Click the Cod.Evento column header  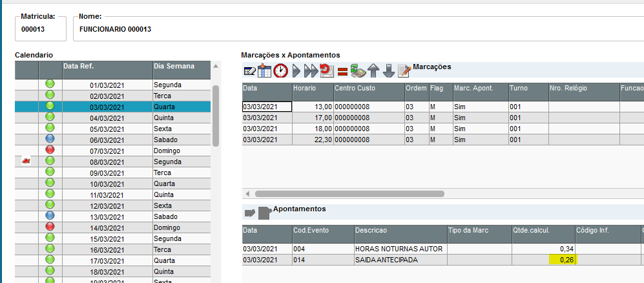point(323,234)
